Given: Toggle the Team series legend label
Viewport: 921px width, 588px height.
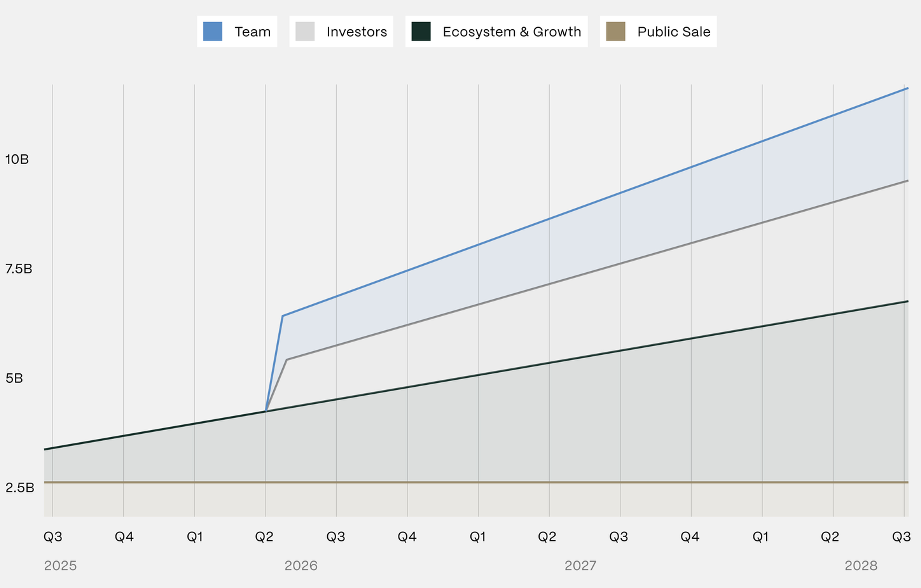Looking at the screenshot, I should coord(252,32).
